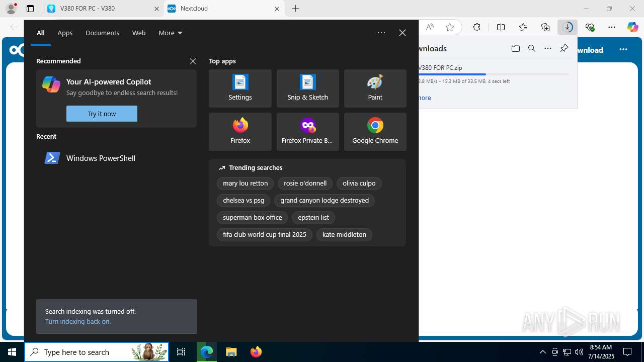This screenshot has width=644, height=362.
Task: Open Downloads panel more options
Action: click(x=548, y=48)
